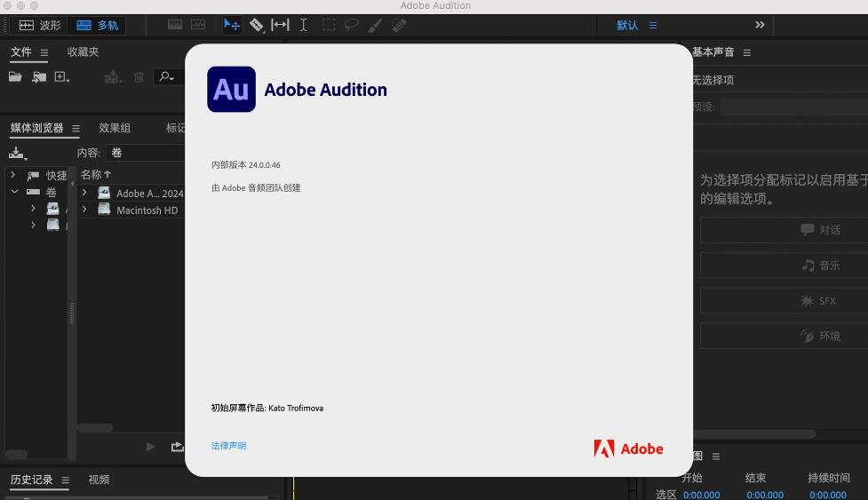This screenshot has width=868, height=500.
Task: Select the Razor tool
Action: tap(256, 25)
